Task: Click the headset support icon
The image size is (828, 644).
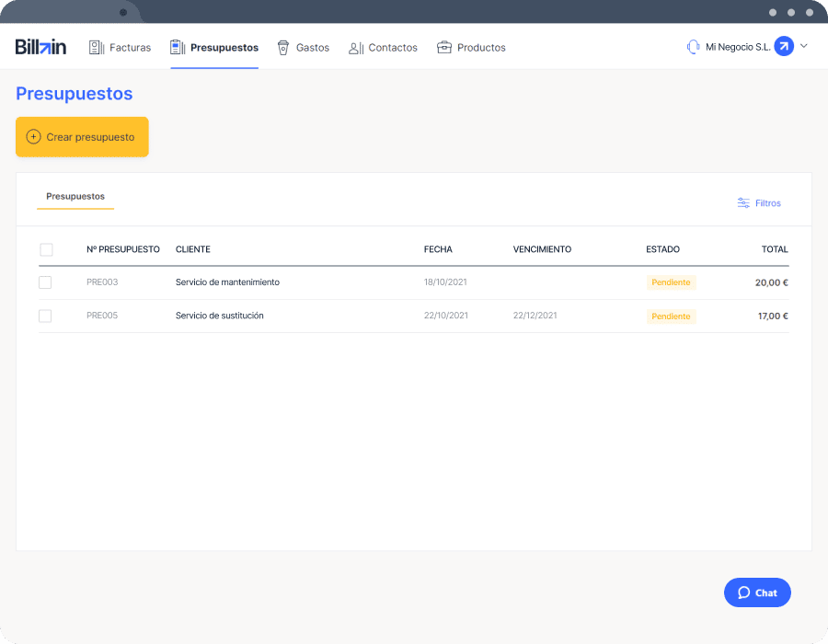Action: (693, 47)
